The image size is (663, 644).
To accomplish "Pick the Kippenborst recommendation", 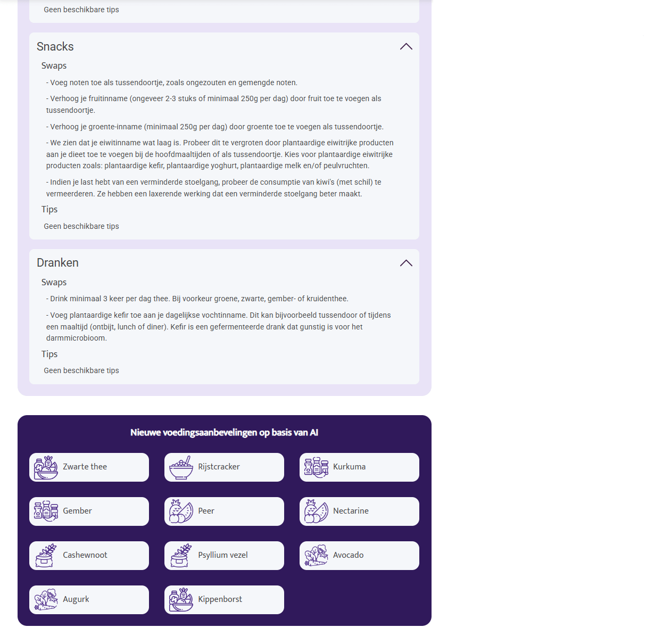I will pyautogui.click(x=224, y=599).
